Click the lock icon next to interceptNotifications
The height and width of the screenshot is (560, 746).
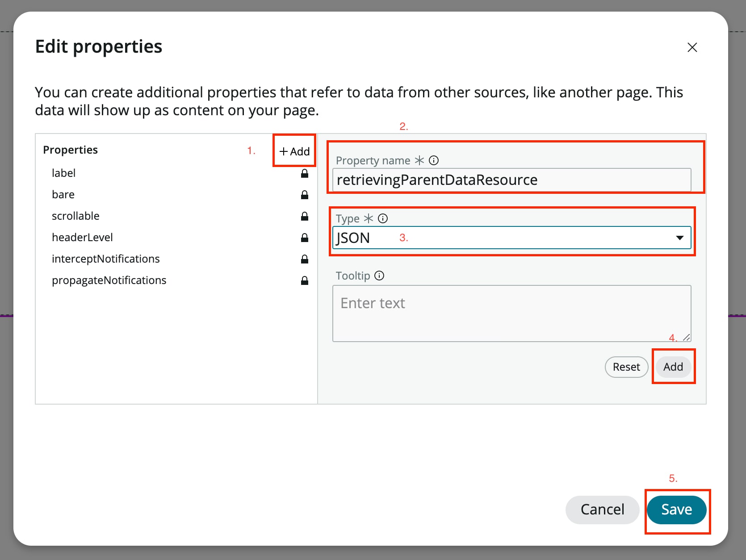304,259
